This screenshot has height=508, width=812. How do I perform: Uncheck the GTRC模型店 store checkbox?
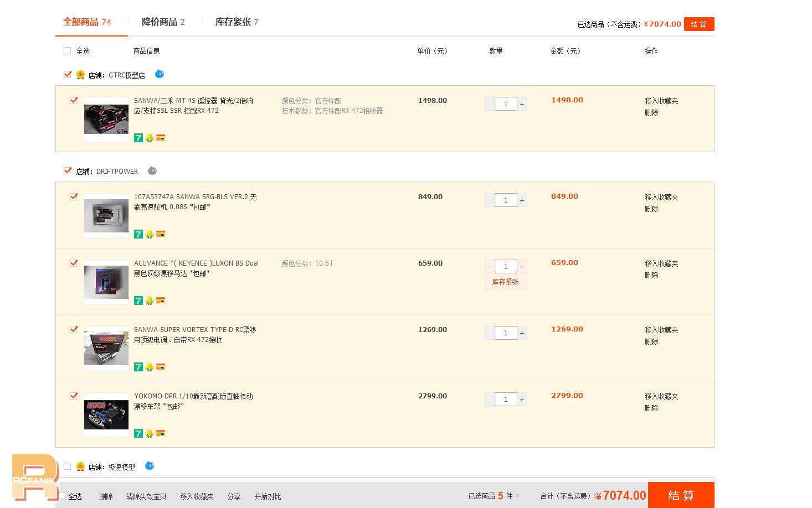[68, 74]
